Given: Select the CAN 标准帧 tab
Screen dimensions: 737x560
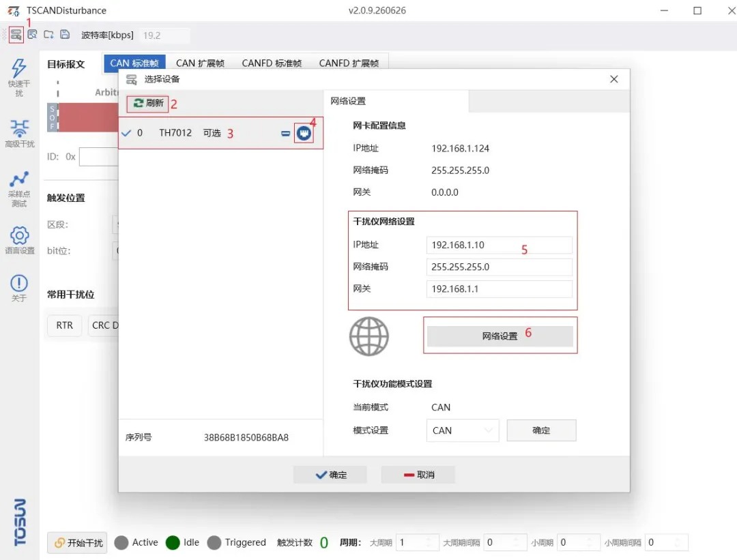Looking at the screenshot, I should click(134, 63).
